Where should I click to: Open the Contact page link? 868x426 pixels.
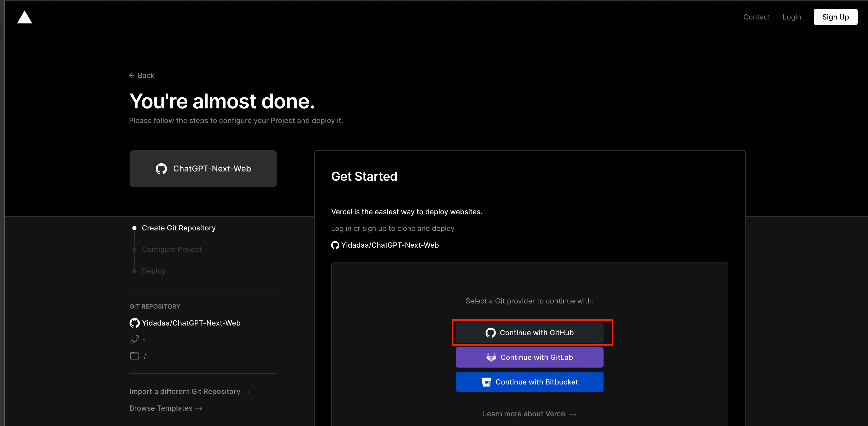(756, 17)
